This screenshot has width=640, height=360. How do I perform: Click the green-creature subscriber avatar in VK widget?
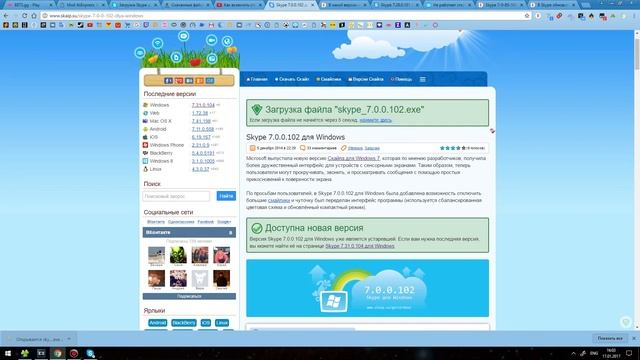tap(178, 255)
